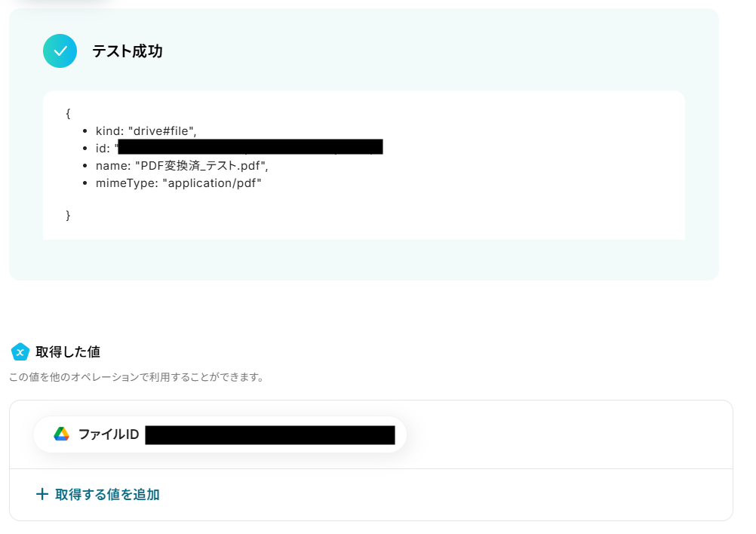Add another value via 取得する値を追加
The image size is (756, 534).
coord(98,495)
